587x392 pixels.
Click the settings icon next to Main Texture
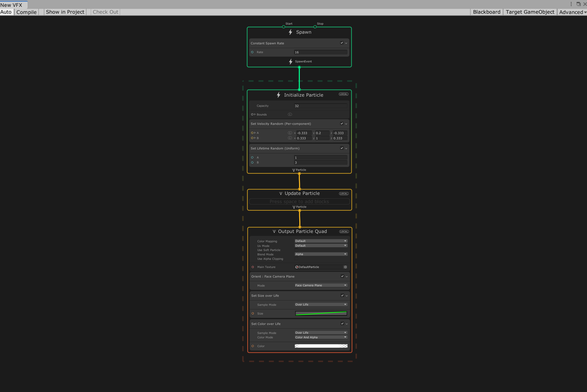click(345, 266)
